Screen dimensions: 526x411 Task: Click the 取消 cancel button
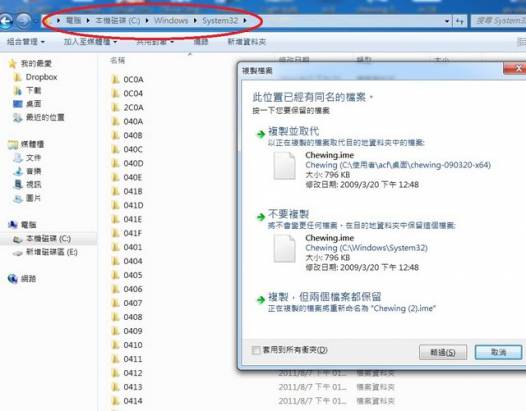coord(498,352)
